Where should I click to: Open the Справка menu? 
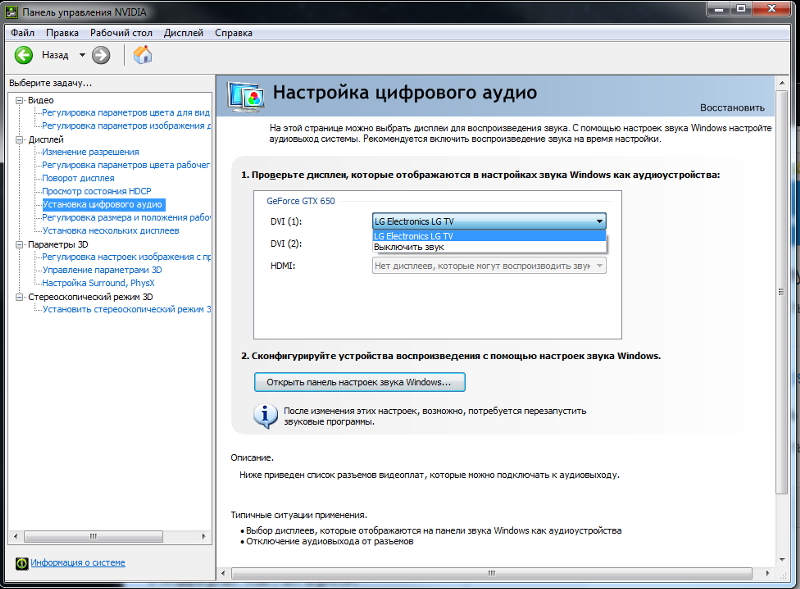click(233, 33)
